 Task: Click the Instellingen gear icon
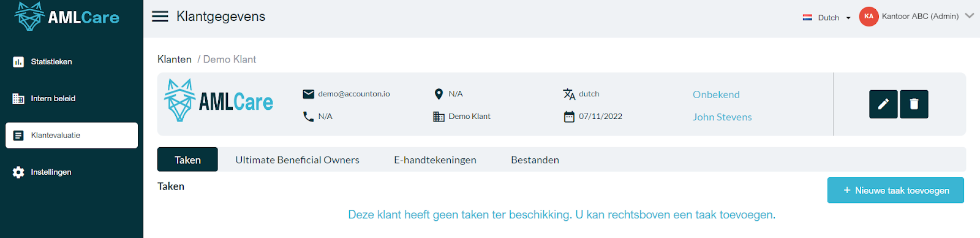(x=18, y=172)
